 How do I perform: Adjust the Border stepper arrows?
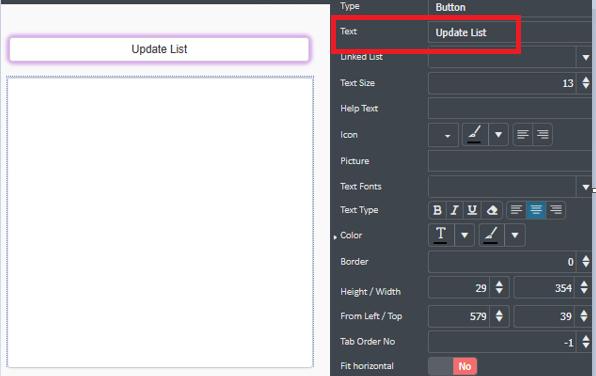pos(586,262)
